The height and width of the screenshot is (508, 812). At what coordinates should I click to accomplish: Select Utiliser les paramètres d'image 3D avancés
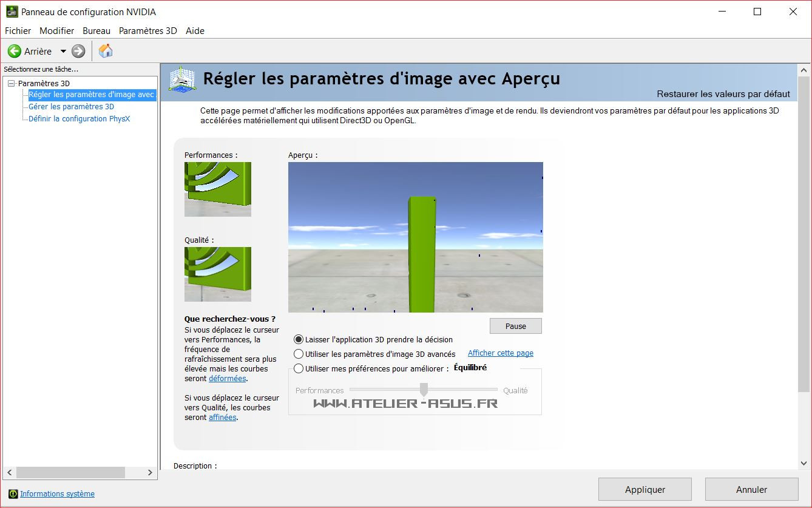[x=374, y=354]
